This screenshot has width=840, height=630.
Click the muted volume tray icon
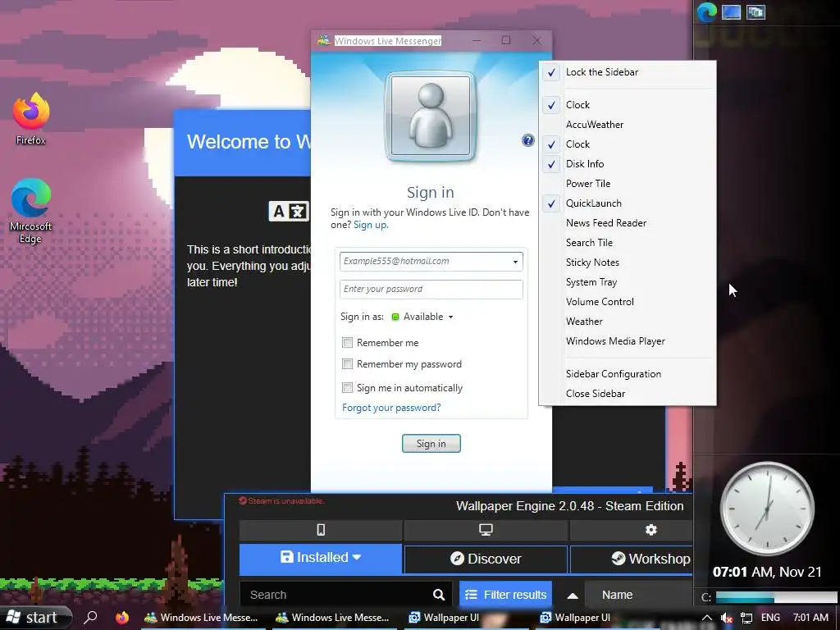(x=726, y=618)
